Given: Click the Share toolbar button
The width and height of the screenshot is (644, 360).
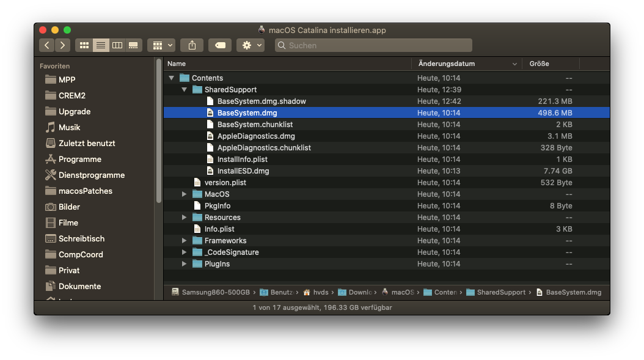Looking at the screenshot, I should 192,45.
